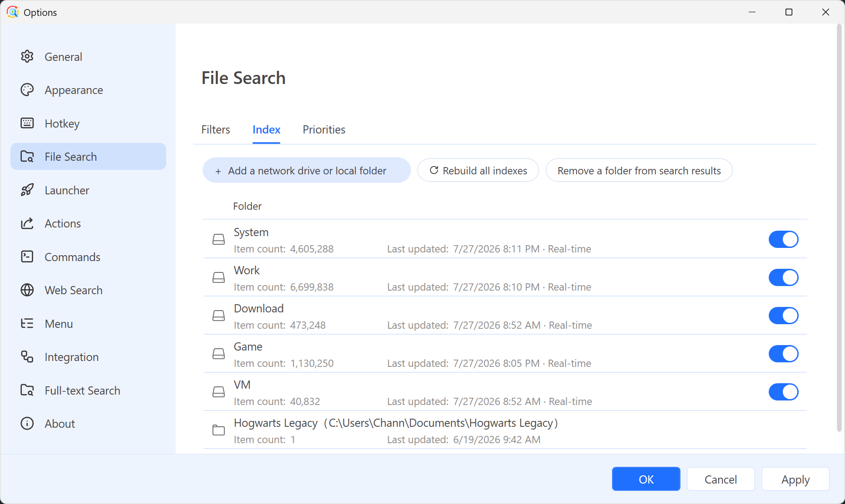
Task: Click the File Search page heading
Action: click(x=243, y=78)
